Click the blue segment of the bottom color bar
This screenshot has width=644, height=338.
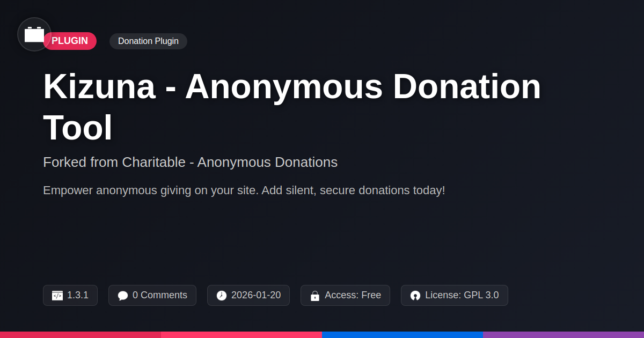[402, 335]
